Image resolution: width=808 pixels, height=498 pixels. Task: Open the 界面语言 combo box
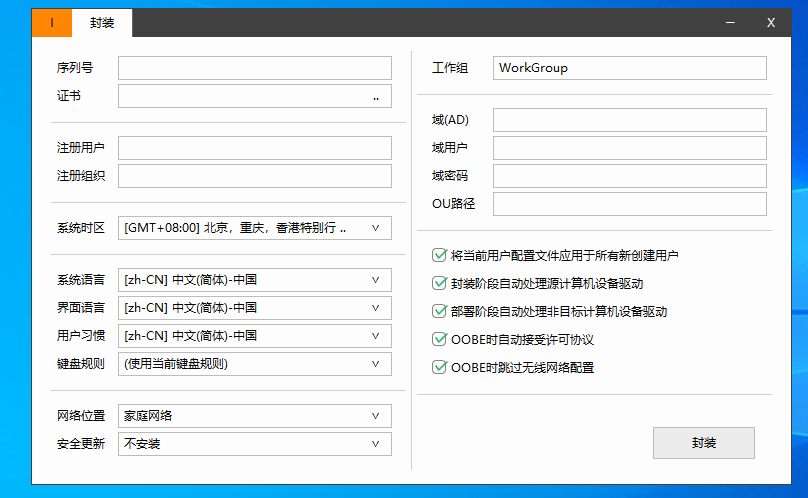click(254, 308)
